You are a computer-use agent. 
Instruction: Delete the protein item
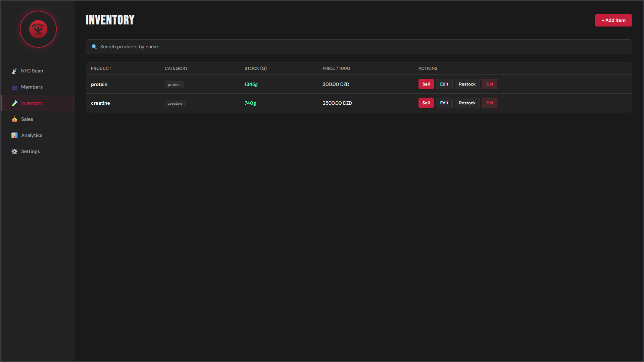click(490, 84)
